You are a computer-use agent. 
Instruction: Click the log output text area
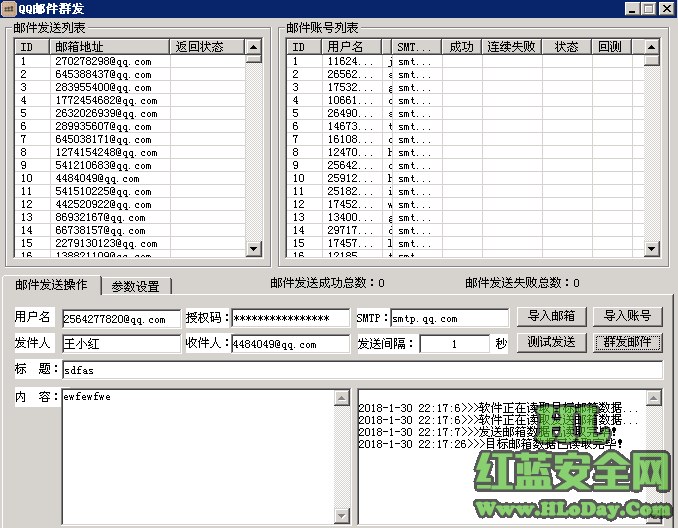point(502,456)
